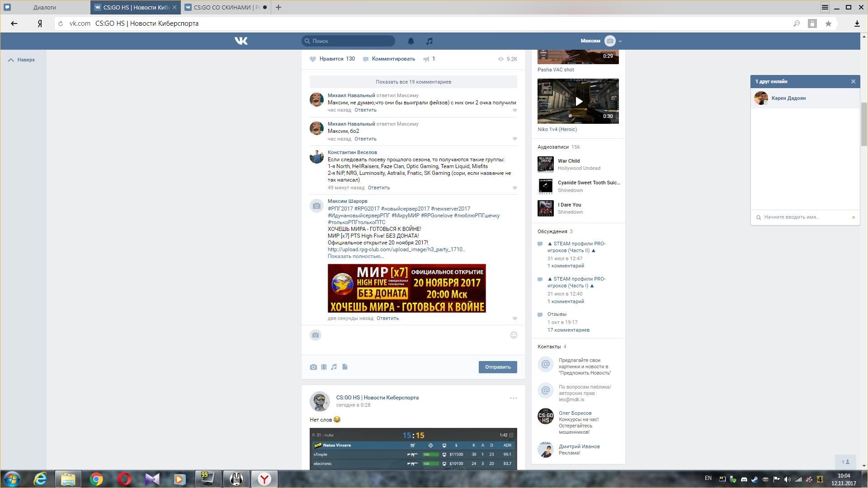Switch to the Диалоги browser tab
Image resolution: width=868 pixels, height=488 pixels.
pos(45,7)
